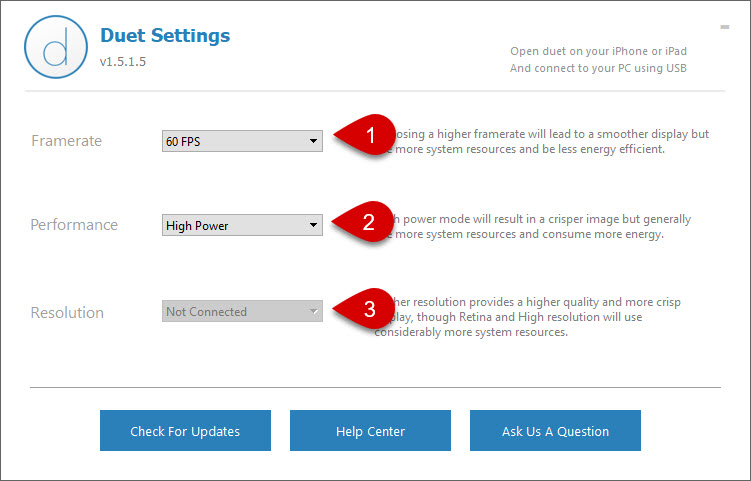Select the version number v1.5.1.5
The image size is (751, 481).
coord(123,62)
